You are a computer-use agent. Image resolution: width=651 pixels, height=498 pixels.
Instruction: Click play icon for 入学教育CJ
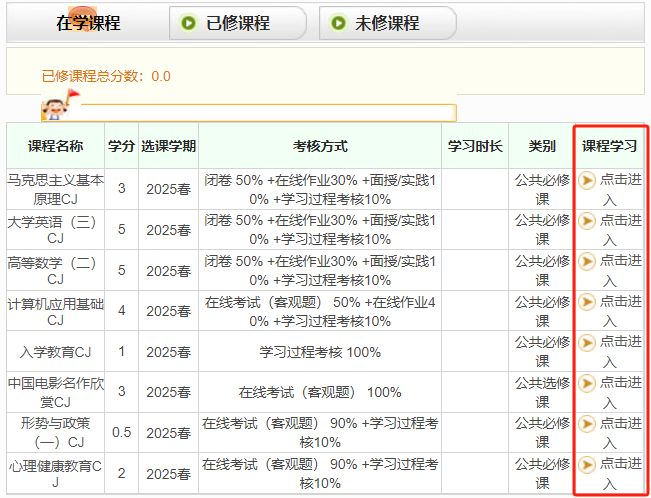[x=587, y=343]
